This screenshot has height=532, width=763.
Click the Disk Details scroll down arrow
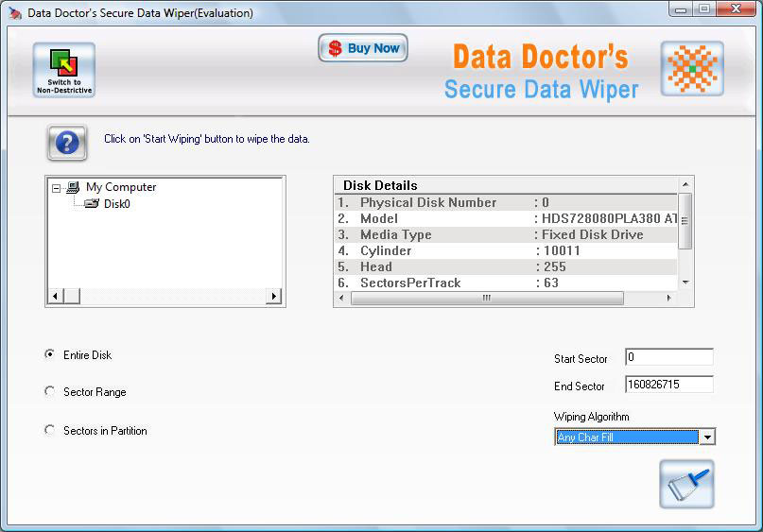(685, 283)
